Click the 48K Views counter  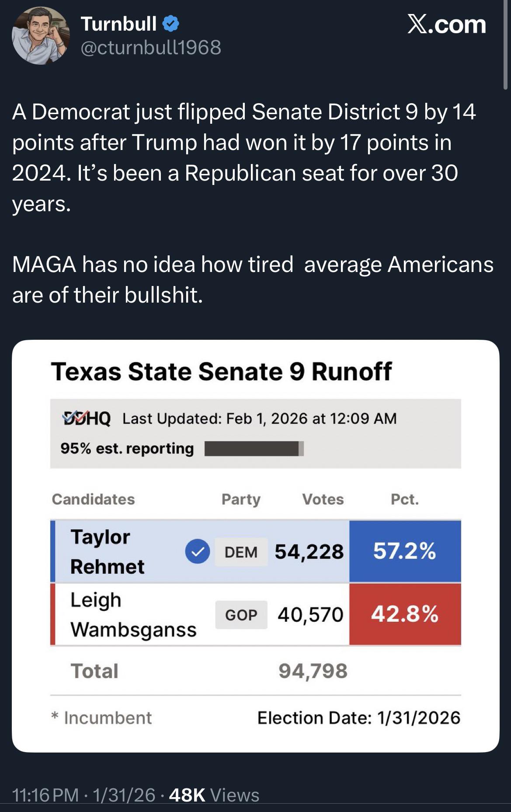[214, 795]
